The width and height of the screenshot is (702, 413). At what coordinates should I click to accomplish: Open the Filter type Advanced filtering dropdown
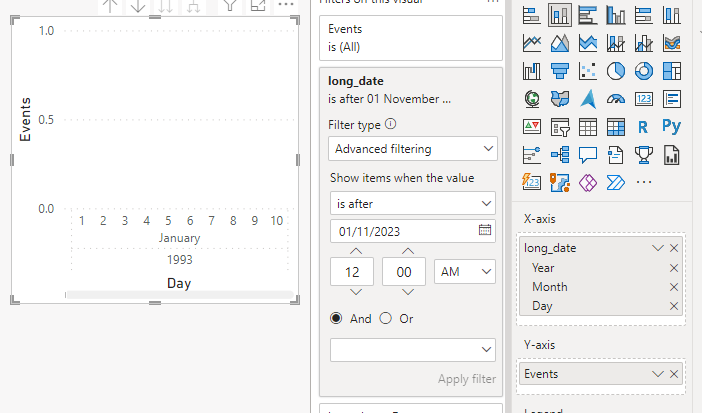tap(413, 149)
